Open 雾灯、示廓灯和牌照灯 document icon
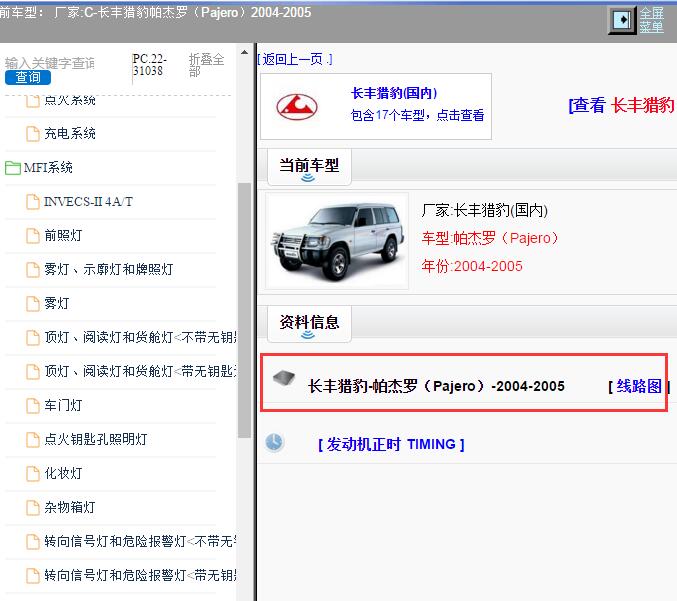Screen dimensions: 677x601 (33, 269)
